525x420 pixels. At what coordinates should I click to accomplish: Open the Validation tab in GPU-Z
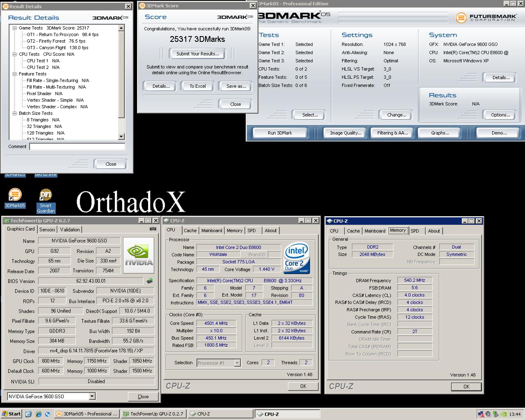point(70,230)
